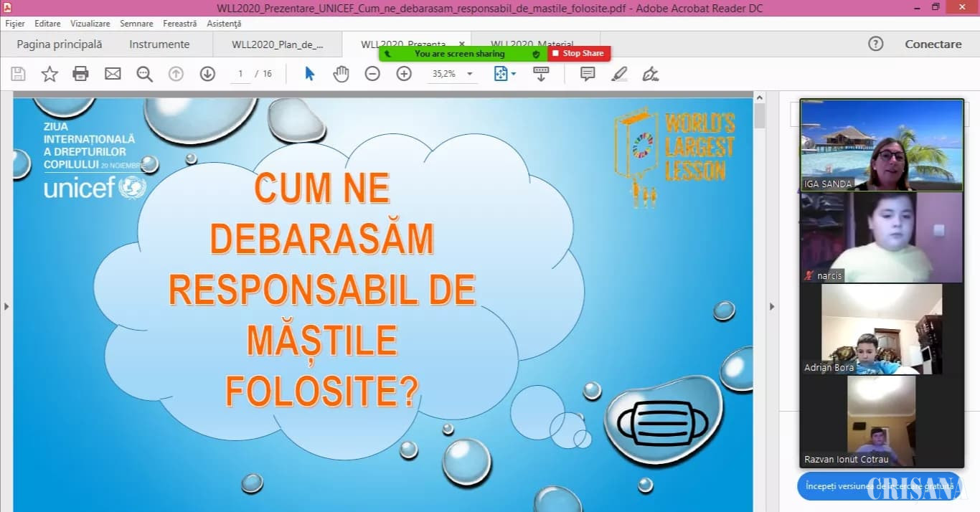Expand the fit page options dropdown
980x512 pixels.
[x=514, y=74]
